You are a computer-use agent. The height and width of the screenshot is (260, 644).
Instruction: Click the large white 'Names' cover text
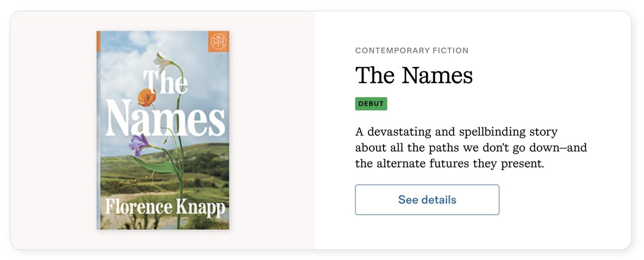165,119
